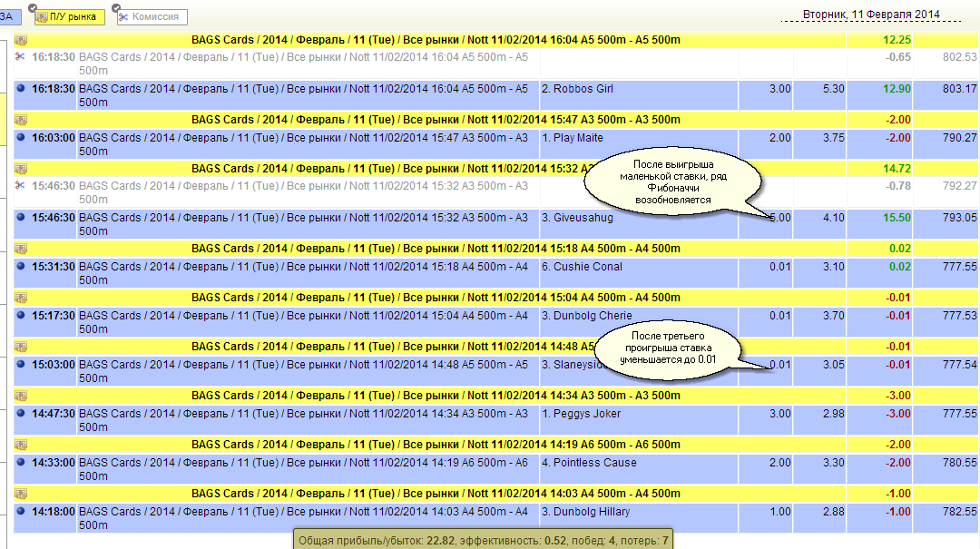Click summary bar Общая прибыль/убыток 22.82
The width and height of the screenshot is (980, 549).
(x=483, y=540)
